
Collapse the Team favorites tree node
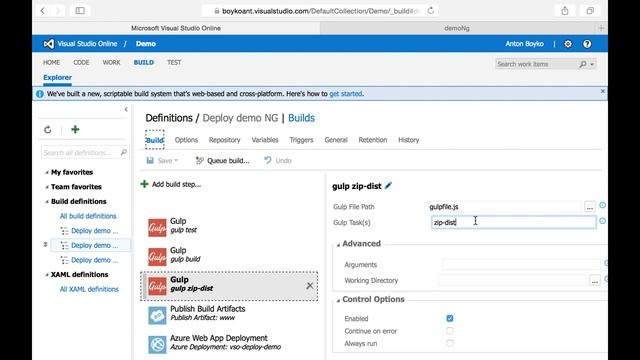(x=47, y=187)
